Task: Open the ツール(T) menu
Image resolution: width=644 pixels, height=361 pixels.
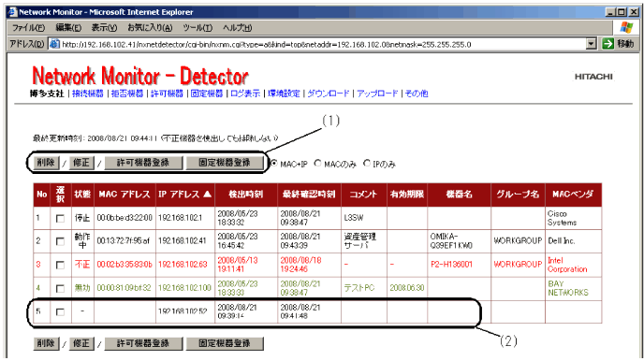Action: click(x=198, y=28)
